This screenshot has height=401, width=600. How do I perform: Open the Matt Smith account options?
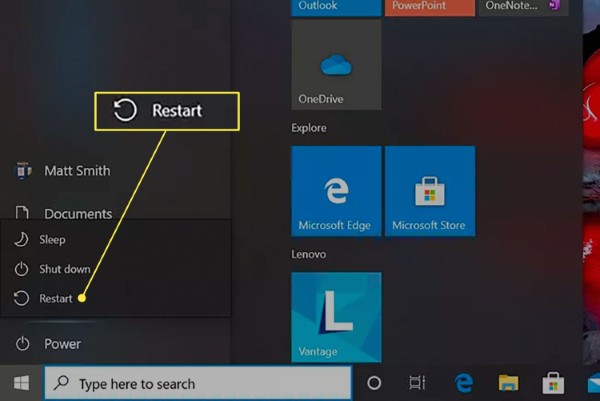point(76,171)
